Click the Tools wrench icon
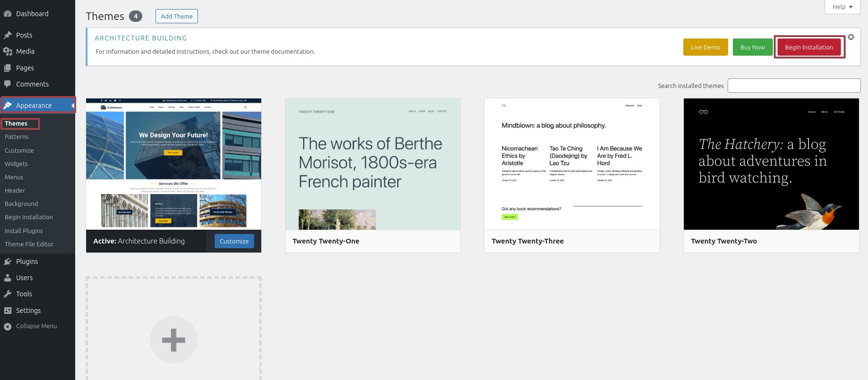The image size is (868, 380). click(8, 294)
